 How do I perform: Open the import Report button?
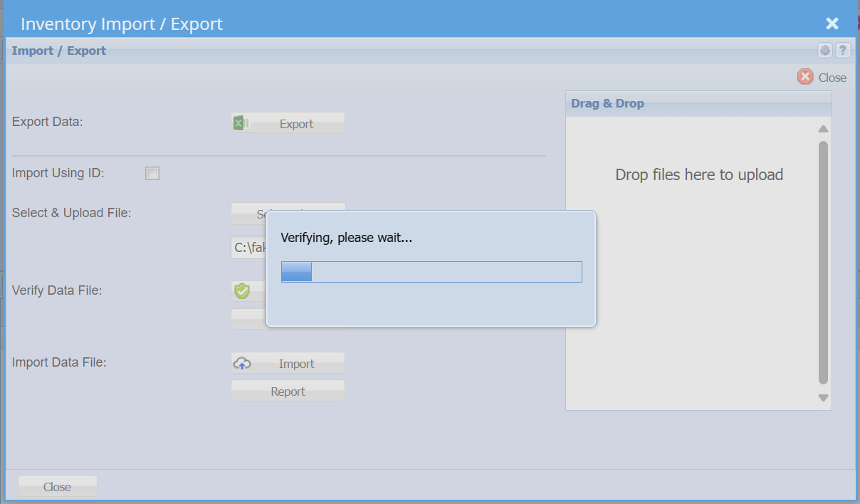tap(288, 391)
